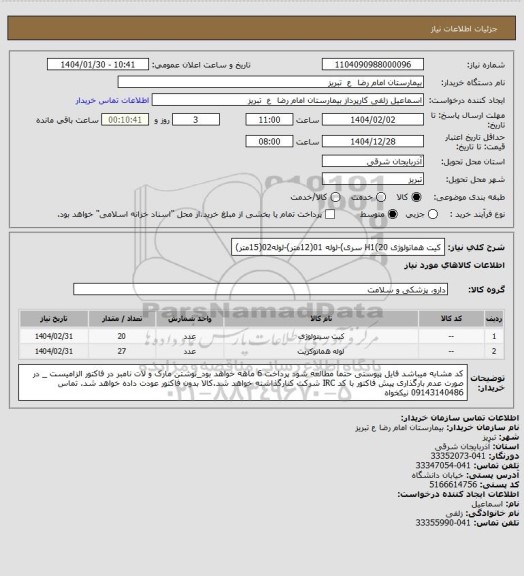Click the ردیف column header
524x576 pixels.
click(x=494, y=318)
